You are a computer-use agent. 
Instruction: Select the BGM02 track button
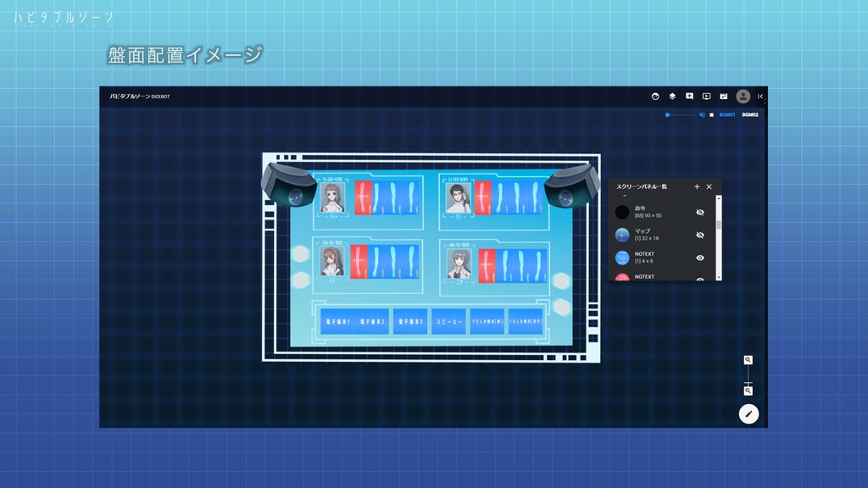pyautogui.click(x=750, y=115)
